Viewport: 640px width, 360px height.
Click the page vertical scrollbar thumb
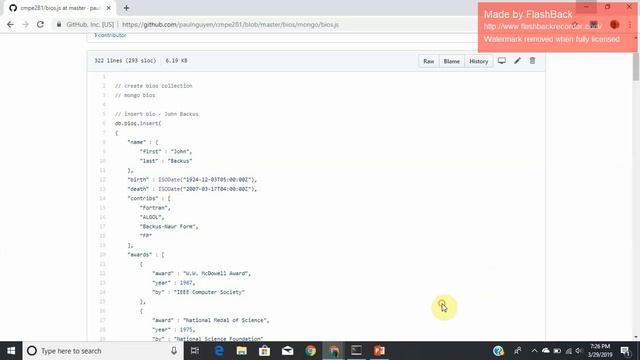pyautogui.click(x=636, y=67)
